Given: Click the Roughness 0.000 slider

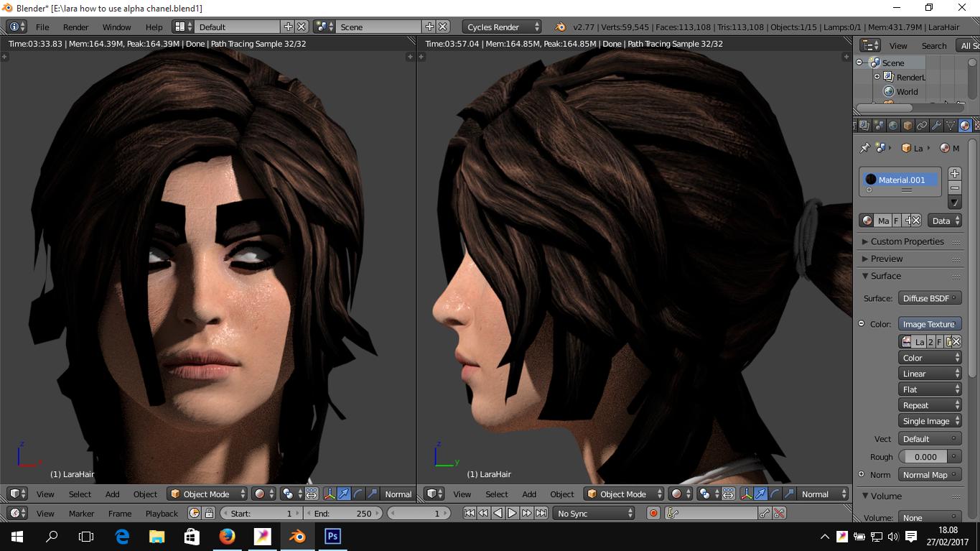Looking at the screenshot, I should [x=923, y=456].
